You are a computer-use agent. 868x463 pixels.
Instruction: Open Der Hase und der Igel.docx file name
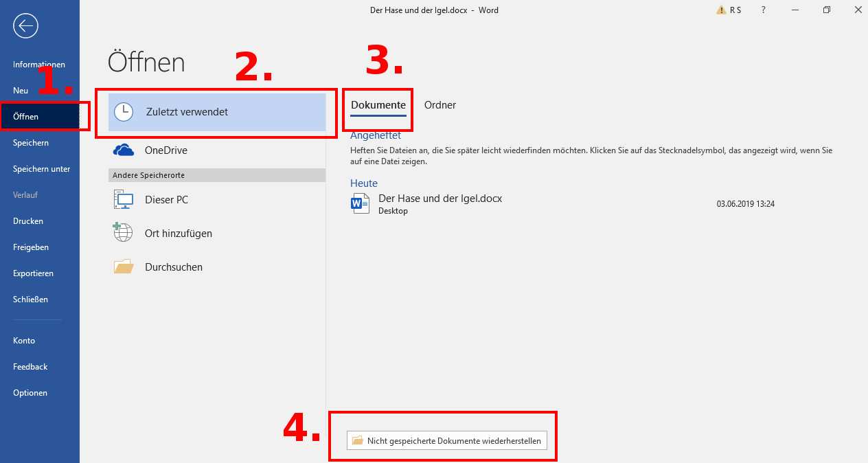(440, 199)
